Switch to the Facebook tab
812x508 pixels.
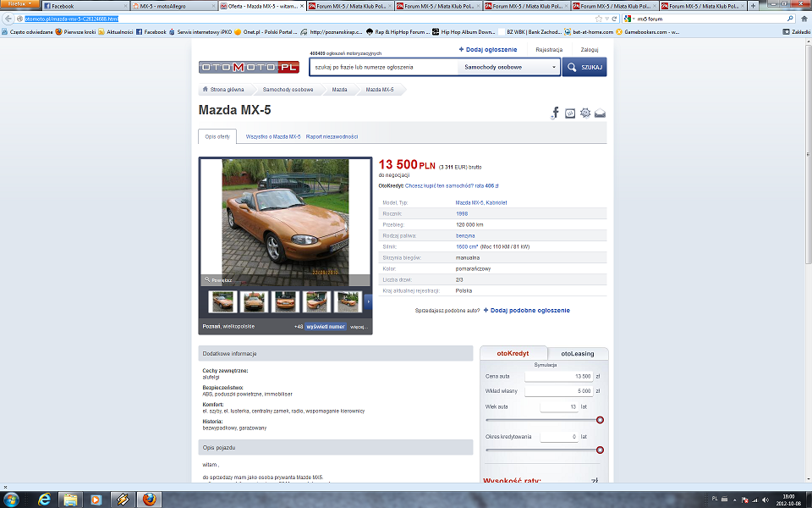[x=85, y=6]
